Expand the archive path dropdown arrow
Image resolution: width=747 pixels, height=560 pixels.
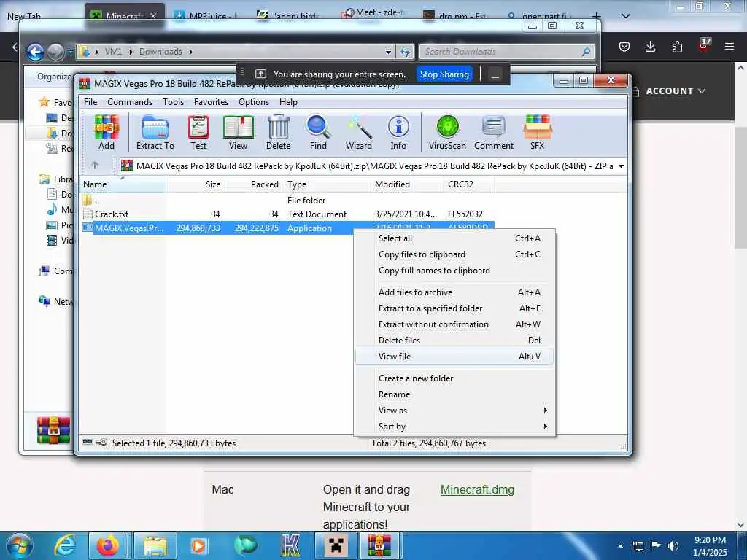(622, 166)
